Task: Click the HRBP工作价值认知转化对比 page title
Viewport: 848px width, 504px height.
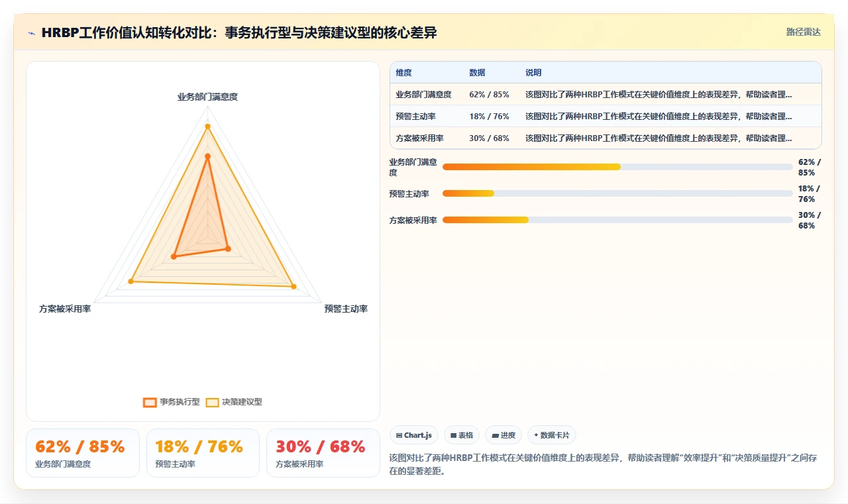Action: point(239,32)
